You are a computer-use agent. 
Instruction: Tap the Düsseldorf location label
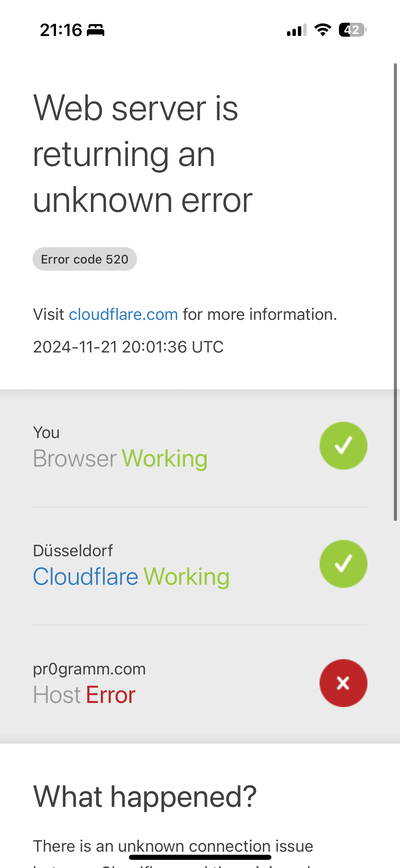pos(73,551)
